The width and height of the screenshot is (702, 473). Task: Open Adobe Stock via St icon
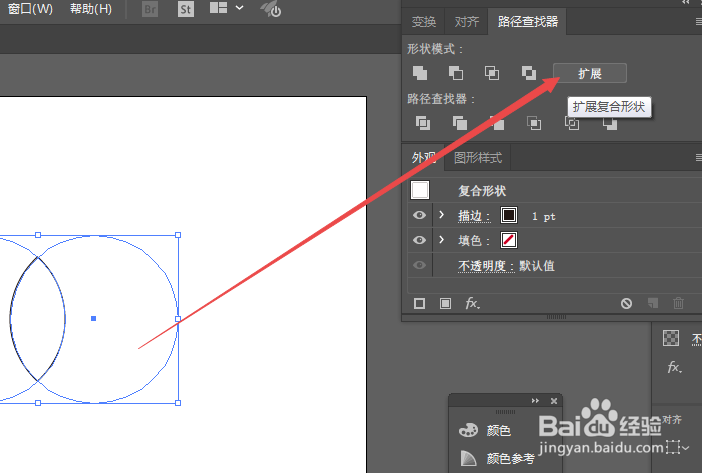(186, 9)
